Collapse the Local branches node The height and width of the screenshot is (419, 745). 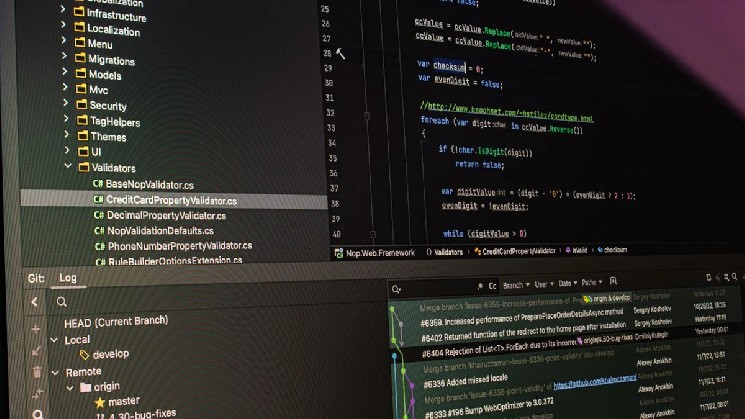54,340
